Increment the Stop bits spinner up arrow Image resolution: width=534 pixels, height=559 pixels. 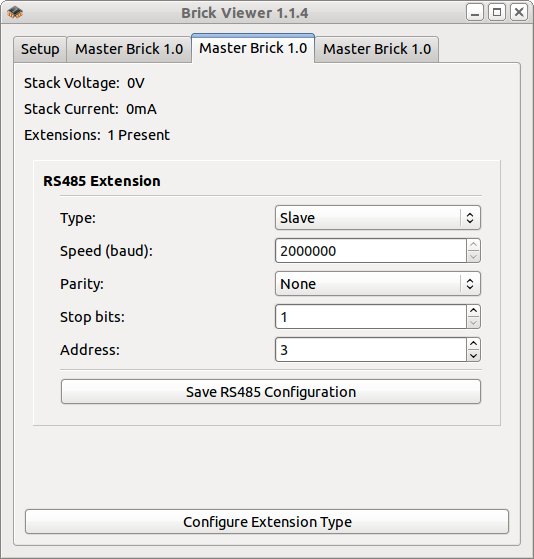473,311
